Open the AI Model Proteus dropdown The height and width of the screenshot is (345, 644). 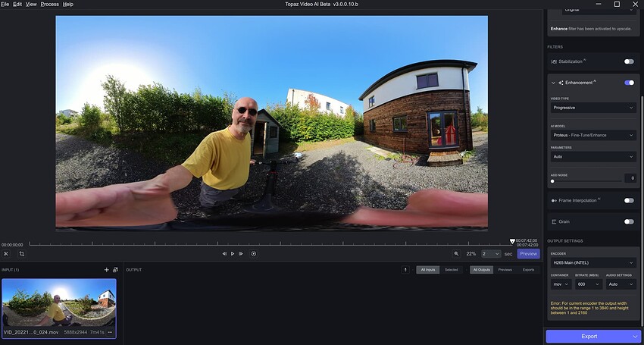(592, 135)
